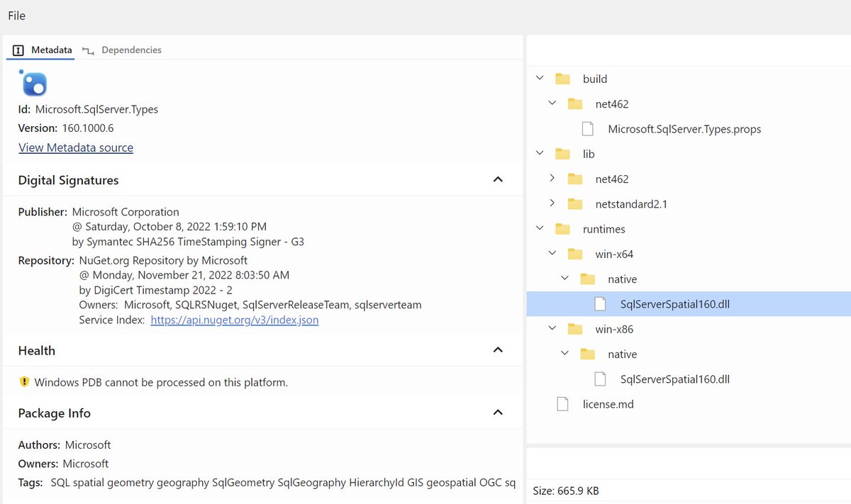Click the win-x64 folder icon

(575, 254)
